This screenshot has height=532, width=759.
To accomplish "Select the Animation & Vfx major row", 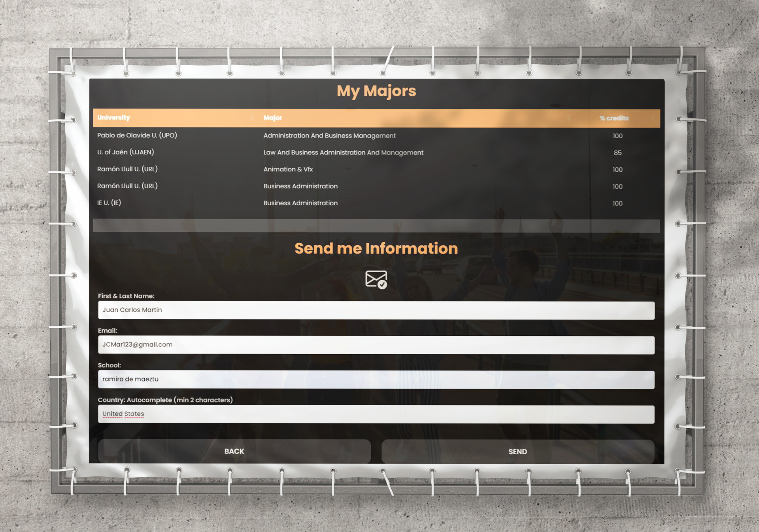I will (288, 169).
